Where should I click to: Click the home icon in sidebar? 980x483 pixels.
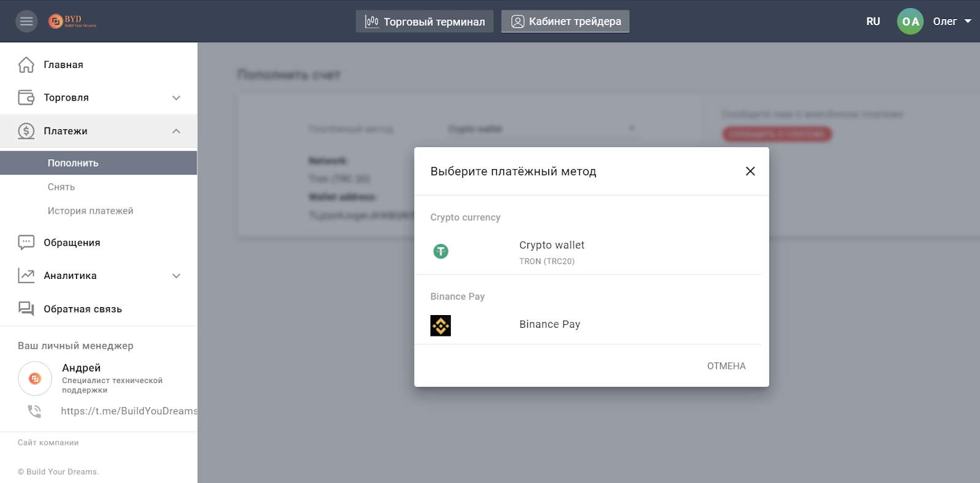point(26,65)
